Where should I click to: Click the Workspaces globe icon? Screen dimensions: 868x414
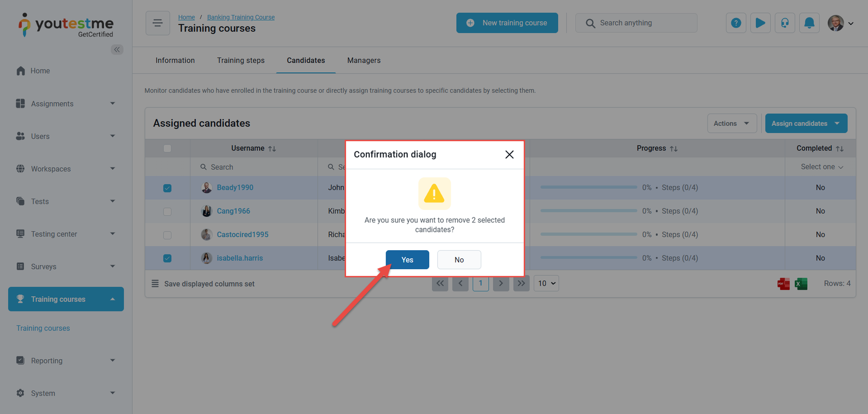click(21, 168)
